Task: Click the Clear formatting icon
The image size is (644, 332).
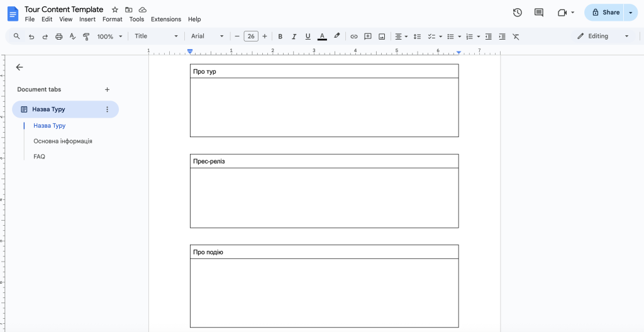Action: click(516, 36)
